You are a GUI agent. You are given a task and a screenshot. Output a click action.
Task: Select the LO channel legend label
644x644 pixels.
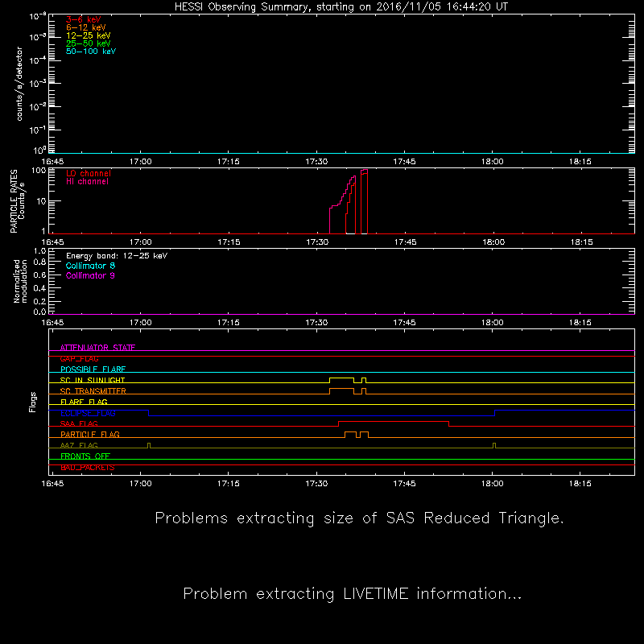(89, 173)
